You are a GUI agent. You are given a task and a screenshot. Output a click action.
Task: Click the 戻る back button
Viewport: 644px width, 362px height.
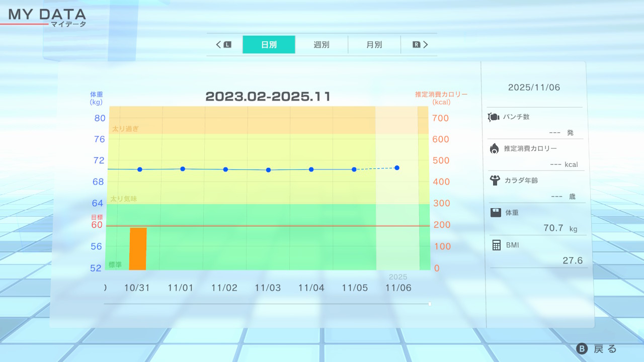click(597, 349)
